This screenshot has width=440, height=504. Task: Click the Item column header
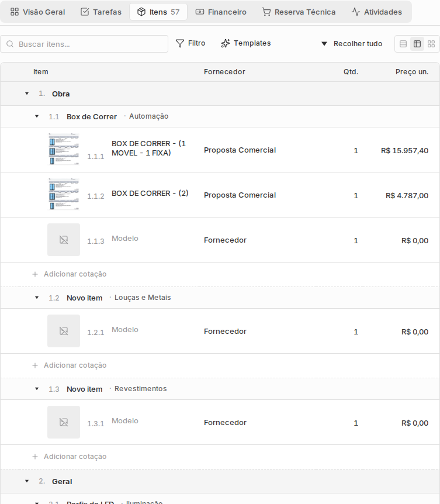(40, 72)
